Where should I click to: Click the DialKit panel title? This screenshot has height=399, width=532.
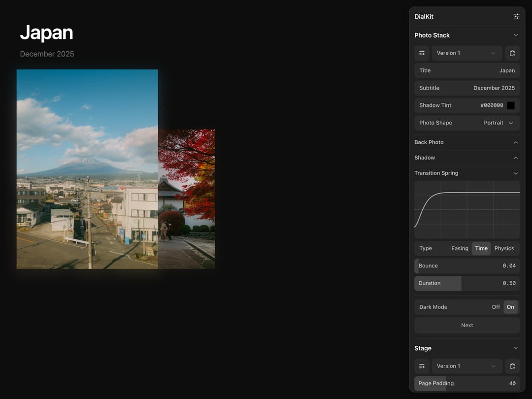click(424, 17)
